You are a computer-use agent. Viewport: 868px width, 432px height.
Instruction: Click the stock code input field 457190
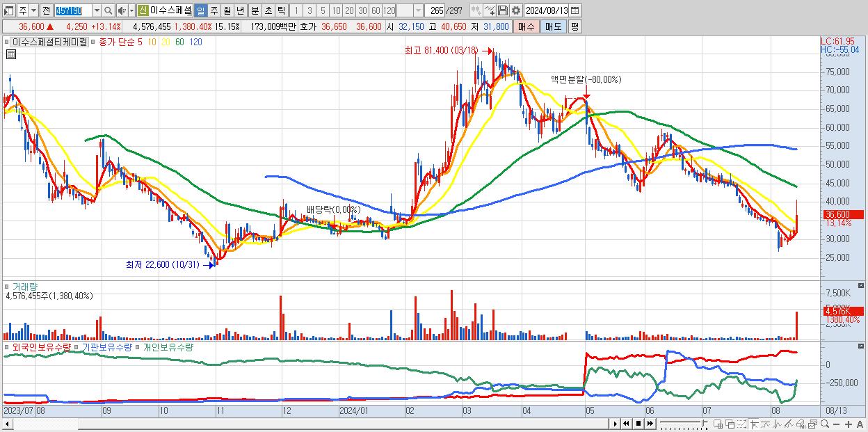[72, 10]
